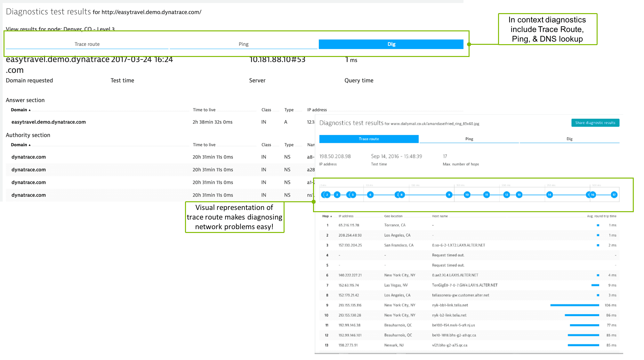Click query time 1 ms value

pyautogui.click(x=351, y=60)
